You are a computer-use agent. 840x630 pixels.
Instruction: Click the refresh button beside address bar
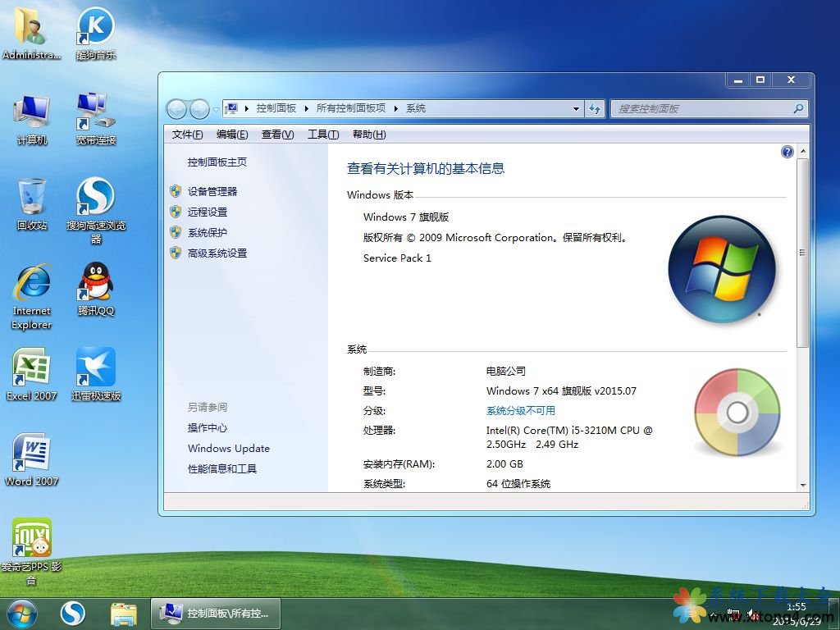point(595,109)
